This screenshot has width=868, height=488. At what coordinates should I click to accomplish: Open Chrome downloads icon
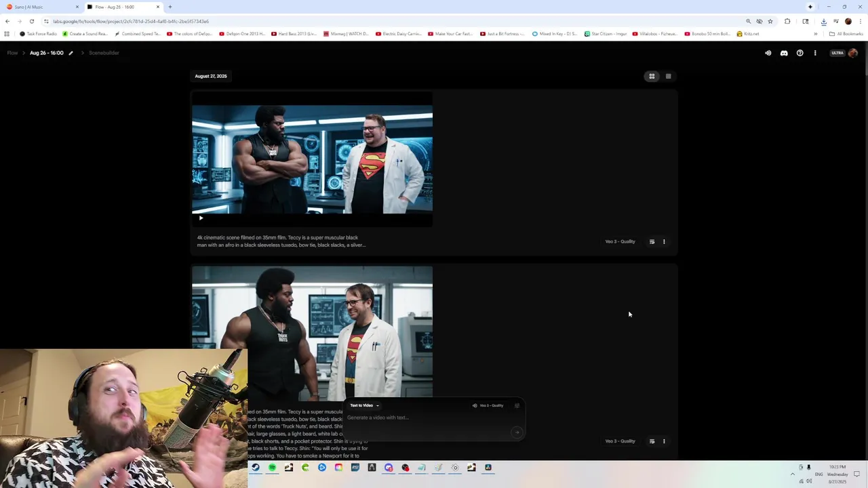pos(823,21)
